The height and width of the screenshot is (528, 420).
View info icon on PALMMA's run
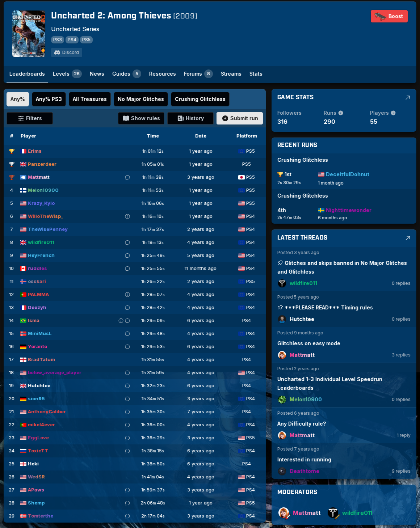[127, 295]
